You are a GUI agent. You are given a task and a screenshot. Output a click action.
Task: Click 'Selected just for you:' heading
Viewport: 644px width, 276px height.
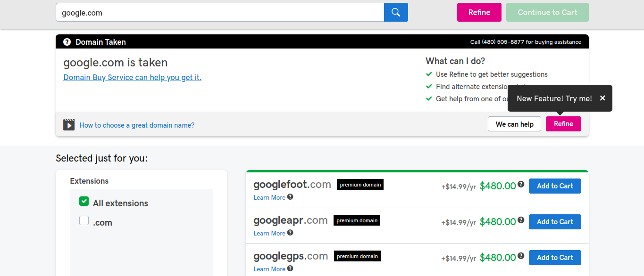101,158
